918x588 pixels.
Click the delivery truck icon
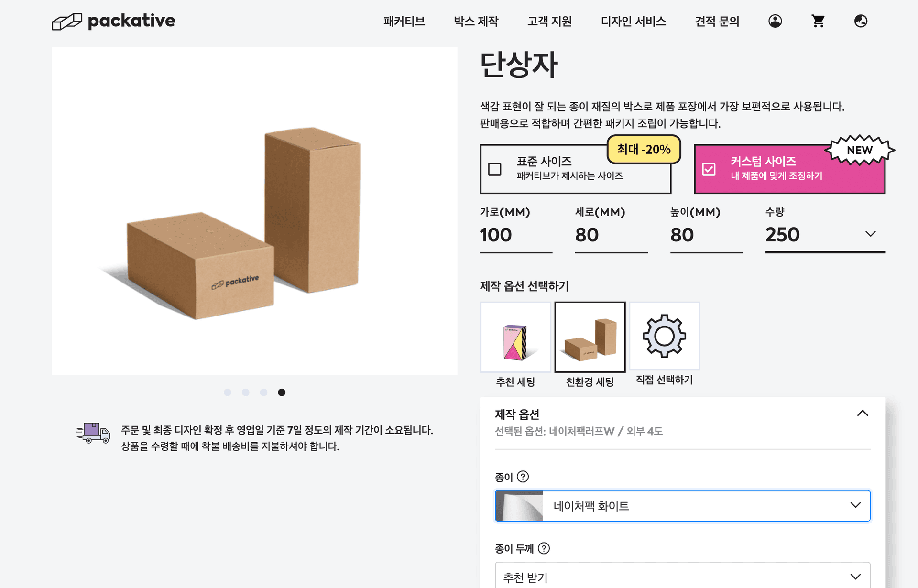coord(93,433)
